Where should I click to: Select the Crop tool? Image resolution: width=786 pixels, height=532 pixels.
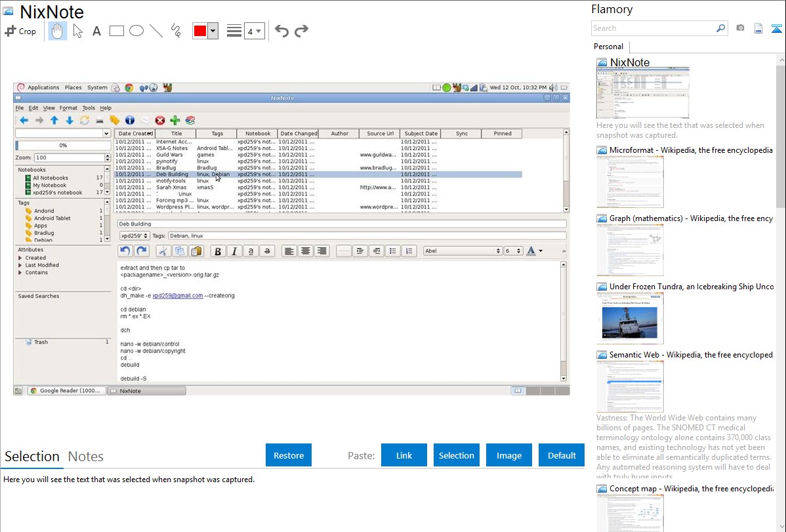point(20,31)
